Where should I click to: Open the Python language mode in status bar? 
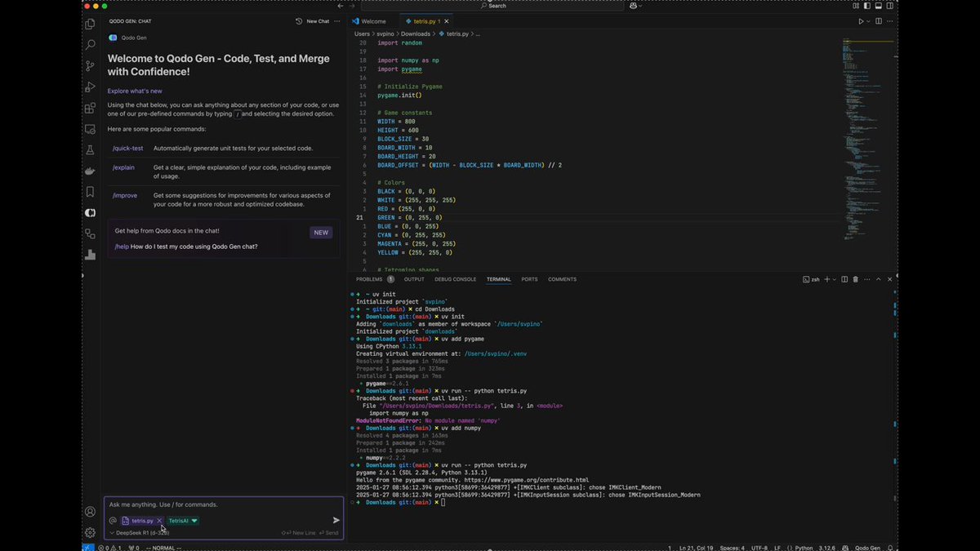click(804, 548)
